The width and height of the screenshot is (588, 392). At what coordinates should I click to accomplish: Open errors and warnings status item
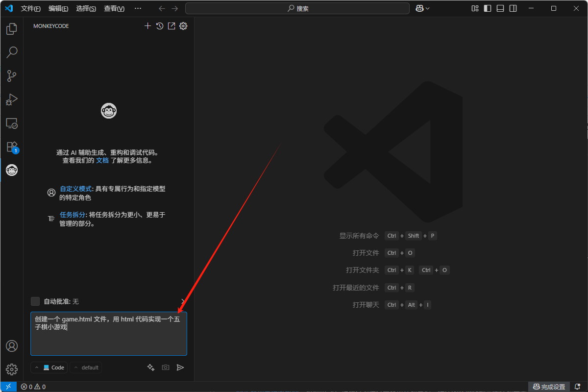pos(33,387)
